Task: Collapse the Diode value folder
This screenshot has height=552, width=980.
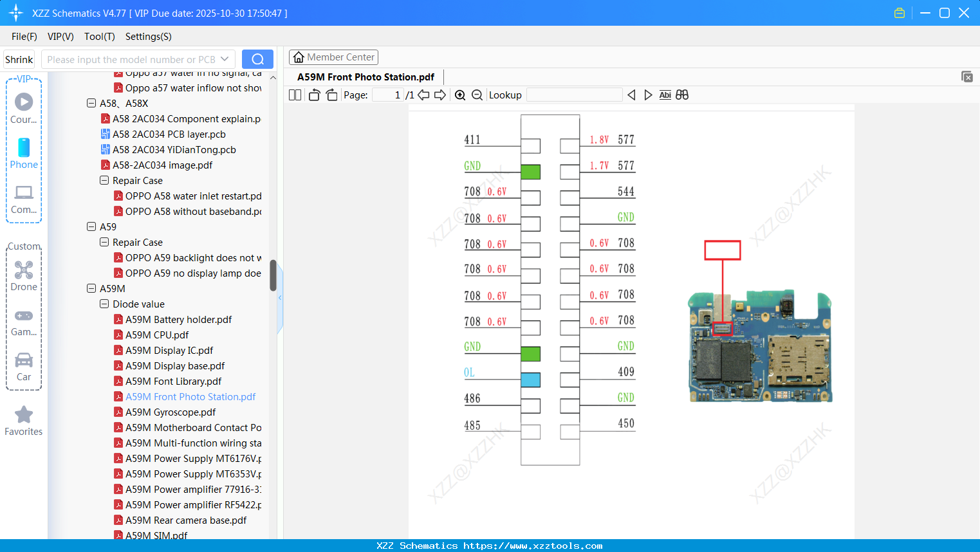Action: coord(104,304)
